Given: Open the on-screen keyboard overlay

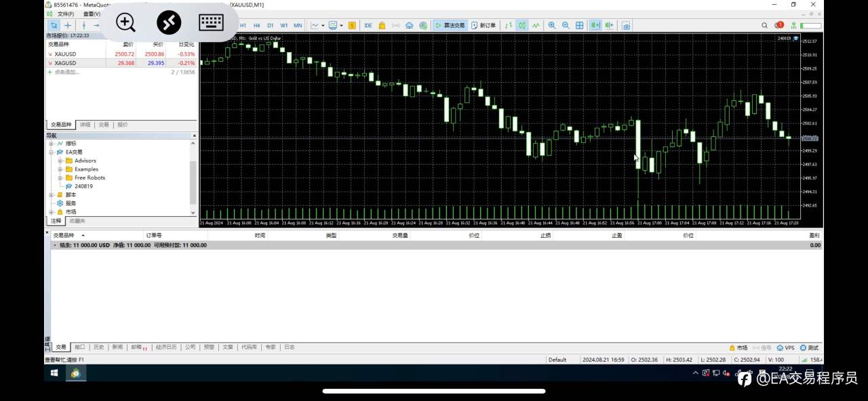Looking at the screenshot, I should tap(212, 22).
